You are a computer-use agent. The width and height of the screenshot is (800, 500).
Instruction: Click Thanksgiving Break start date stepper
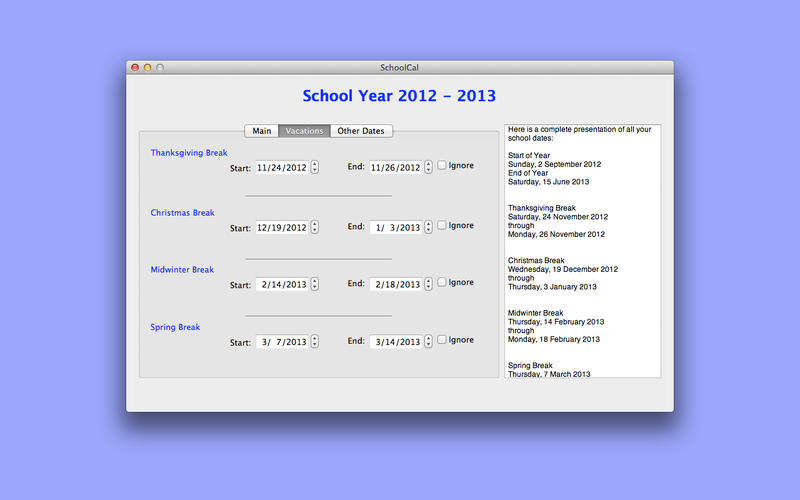tap(315, 168)
